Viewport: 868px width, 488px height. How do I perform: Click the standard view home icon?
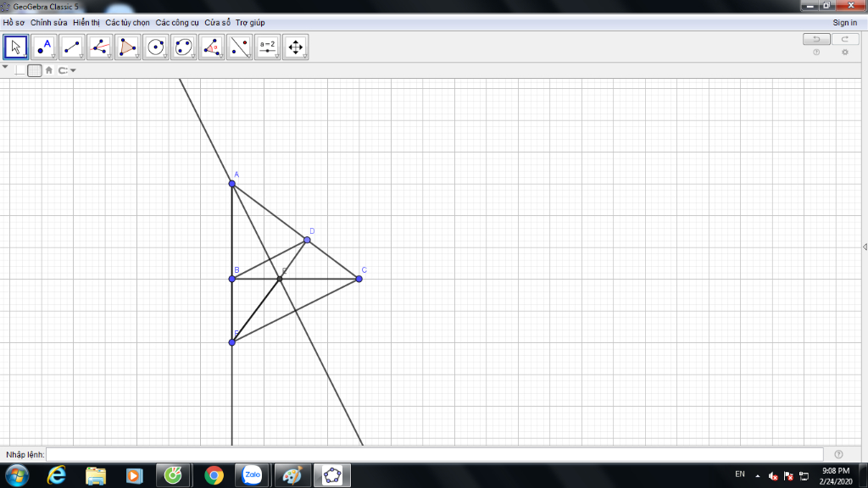click(48, 70)
